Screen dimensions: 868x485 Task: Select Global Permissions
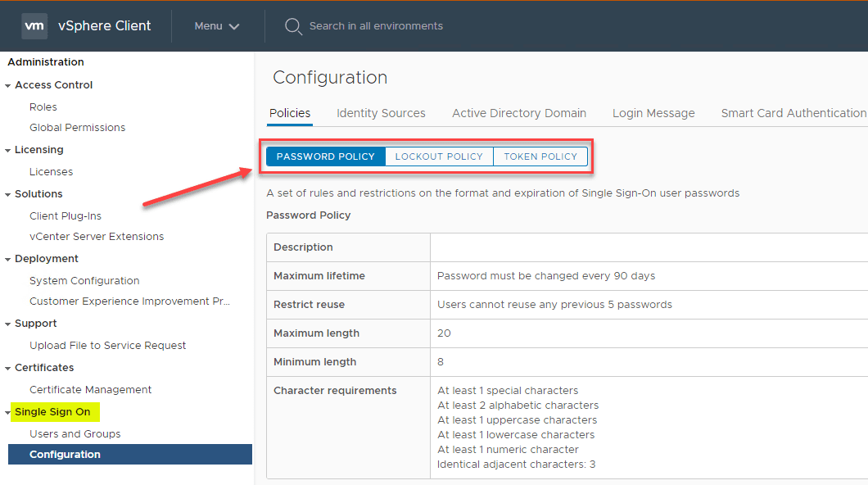(x=77, y=127)
